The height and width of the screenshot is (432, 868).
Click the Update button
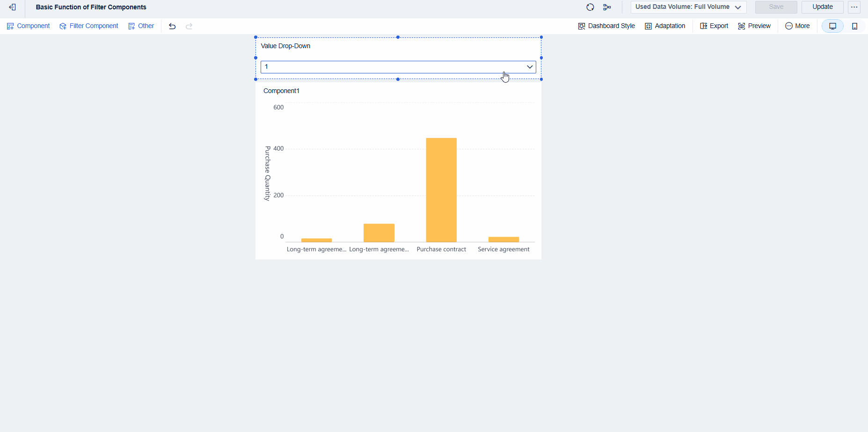[822, 7]
